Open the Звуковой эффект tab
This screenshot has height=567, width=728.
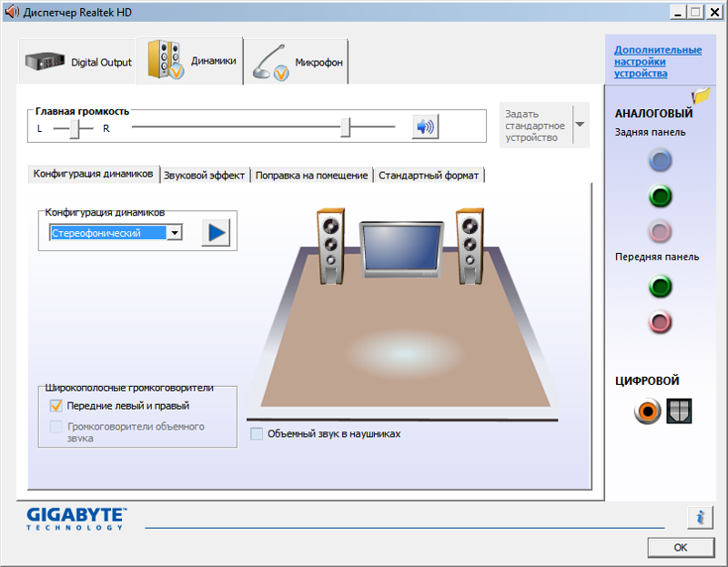point(204,176)
